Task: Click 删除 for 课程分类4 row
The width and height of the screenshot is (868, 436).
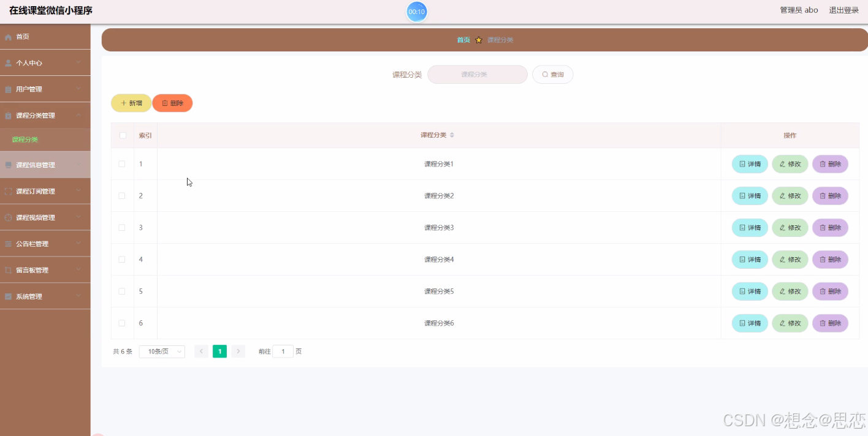Action: click(x=830, y=260)
